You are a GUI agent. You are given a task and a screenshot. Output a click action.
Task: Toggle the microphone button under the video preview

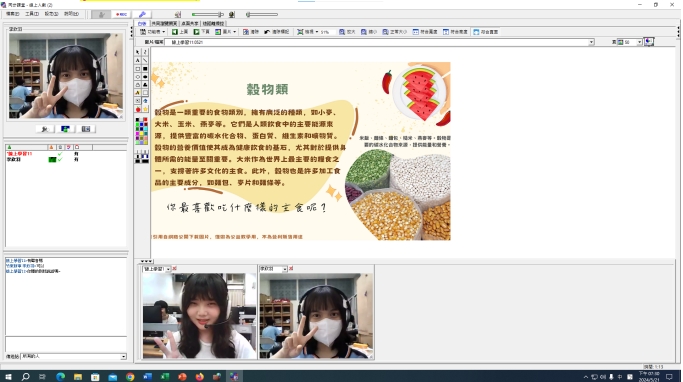[45, 129]
